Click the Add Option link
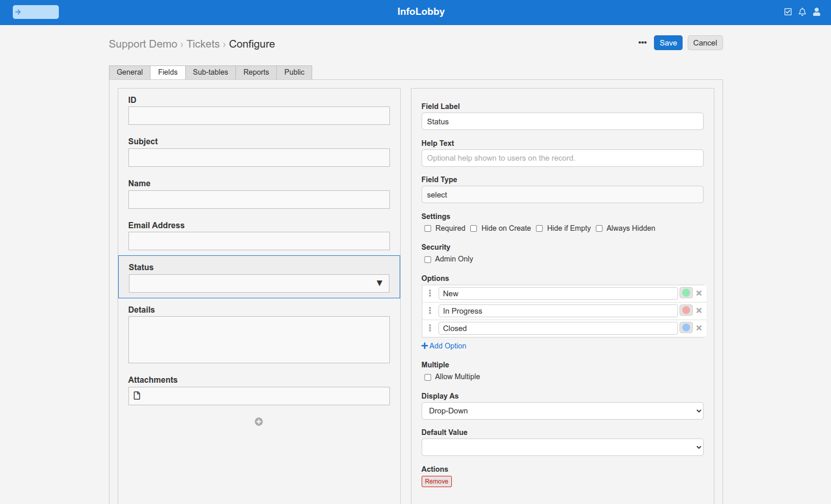This screenshot has width=831, height=504. pyautogui.click(x=444, y=346)
